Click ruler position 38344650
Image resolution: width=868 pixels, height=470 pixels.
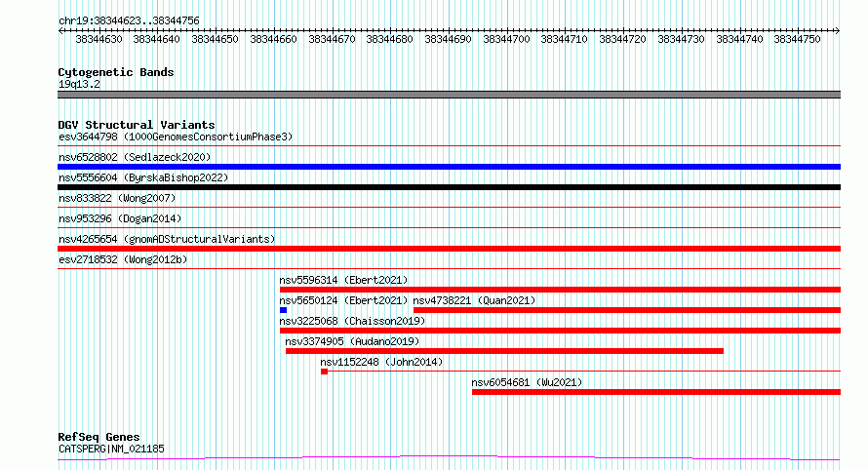click(x=215, y=39)
